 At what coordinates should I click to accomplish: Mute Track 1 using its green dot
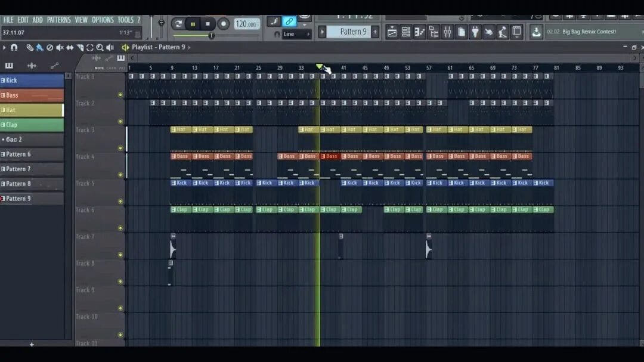120,94
